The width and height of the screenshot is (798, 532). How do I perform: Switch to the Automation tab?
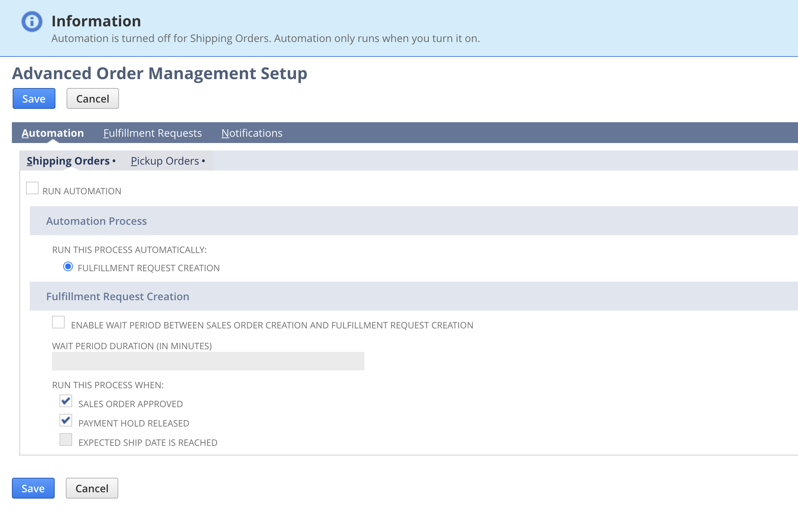coord(52,133)
